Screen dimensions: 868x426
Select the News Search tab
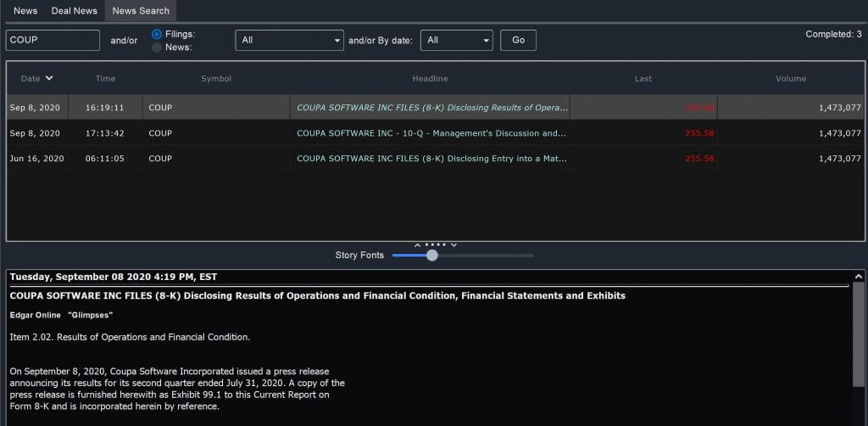(x=141, y=10)
